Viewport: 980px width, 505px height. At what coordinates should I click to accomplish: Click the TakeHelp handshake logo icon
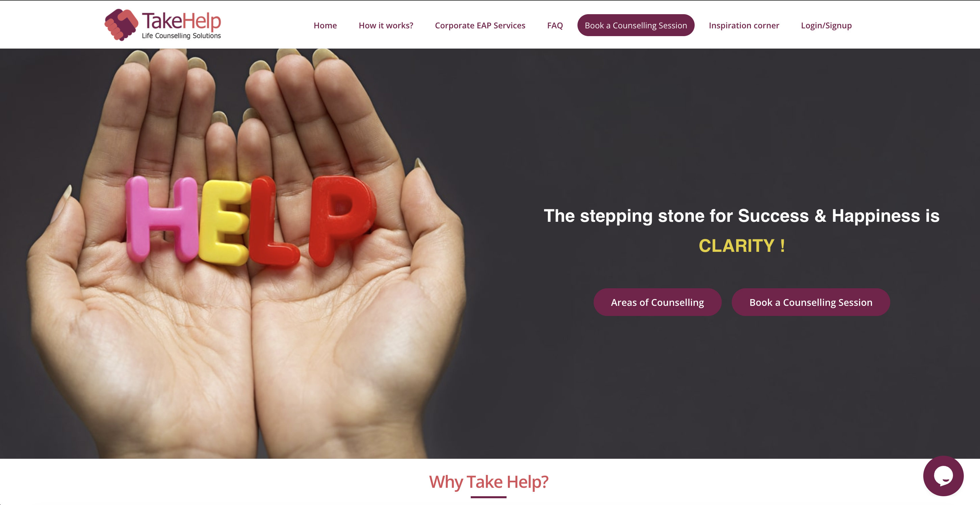point(121,25)
